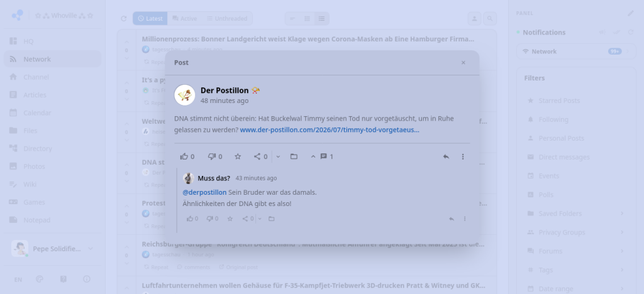Open Photos in the sidebar
Screen dimensions: 644x294
pyautogui.click(x=53, y=166)
